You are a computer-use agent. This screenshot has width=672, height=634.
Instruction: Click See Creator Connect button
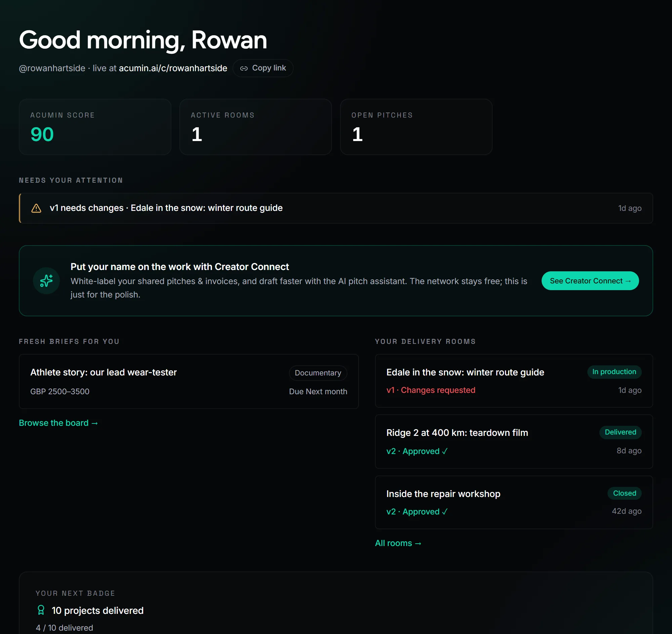(x=590, y=281)
